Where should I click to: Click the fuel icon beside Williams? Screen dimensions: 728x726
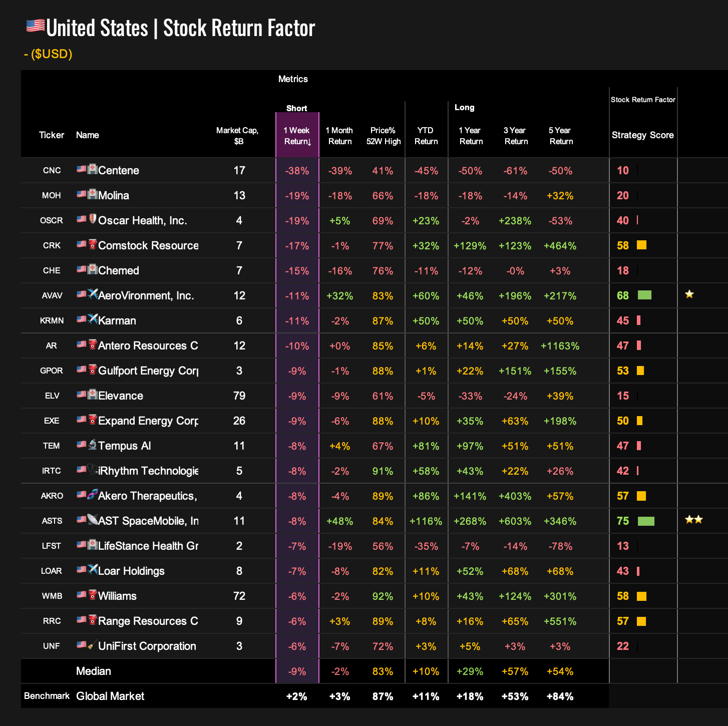click(x=93, y=594)
